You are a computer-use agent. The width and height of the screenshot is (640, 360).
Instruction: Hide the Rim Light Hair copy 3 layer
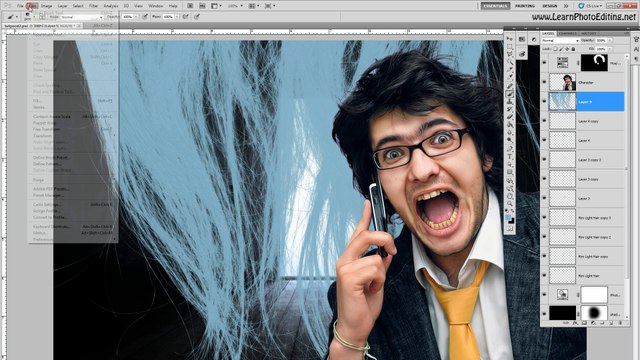click(x=544, y=218)
